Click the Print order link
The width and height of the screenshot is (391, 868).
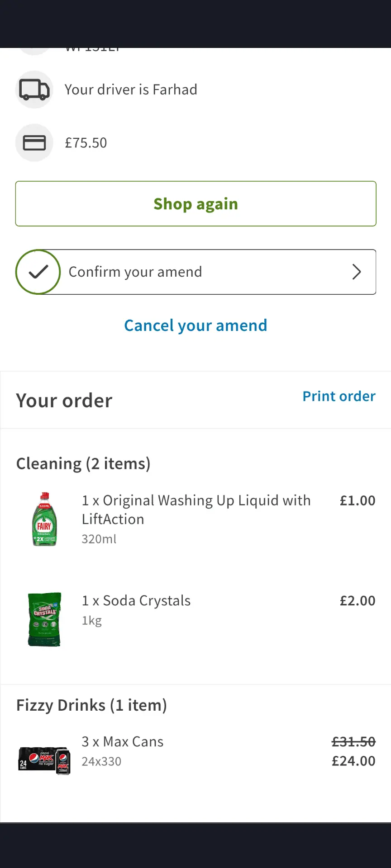(339, 396)
